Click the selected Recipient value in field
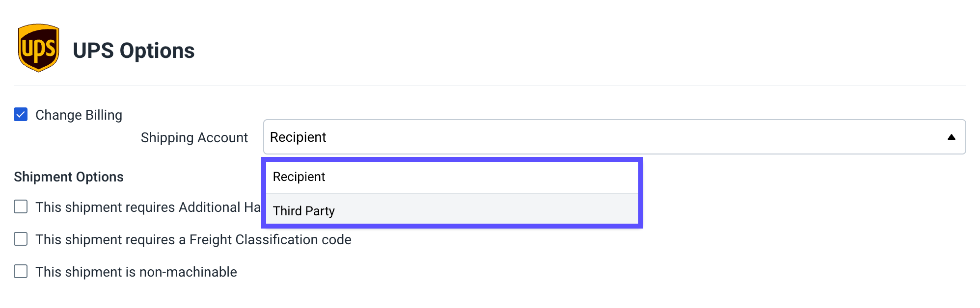The height and width of the screenshot is (308, 980). coord(298,137)
